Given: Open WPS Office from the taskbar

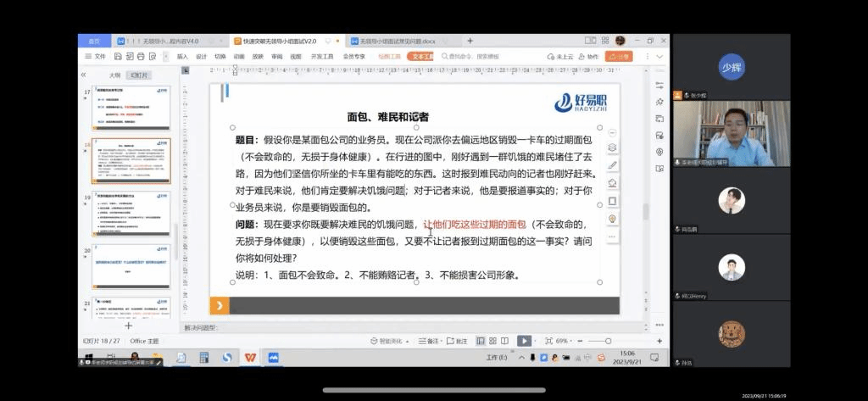Looking at the screenshot, I should (250, 358).
